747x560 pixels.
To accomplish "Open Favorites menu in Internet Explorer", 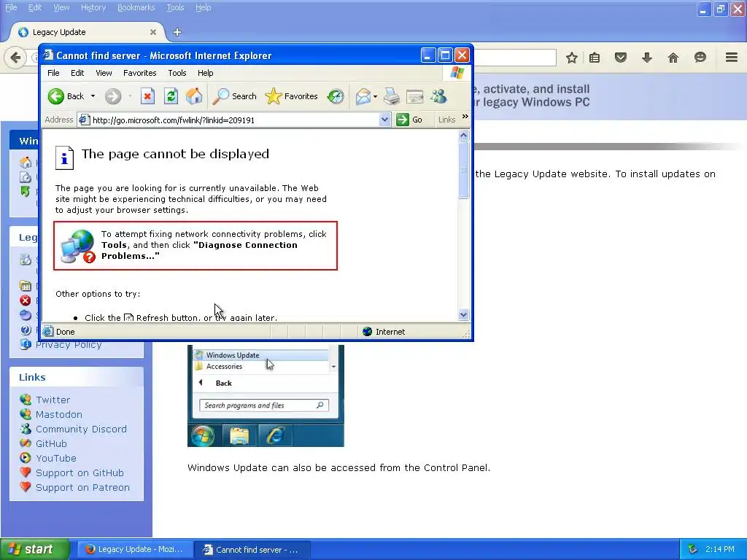I will 139,73.
